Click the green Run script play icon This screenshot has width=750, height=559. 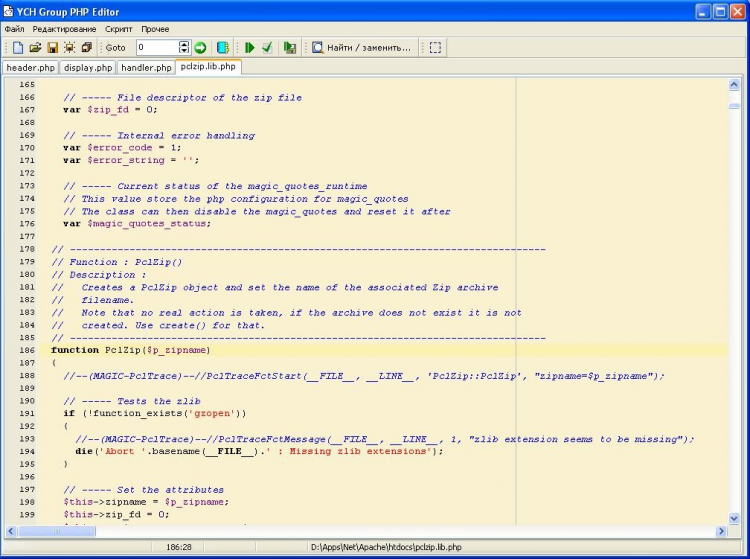coord(250,47)
